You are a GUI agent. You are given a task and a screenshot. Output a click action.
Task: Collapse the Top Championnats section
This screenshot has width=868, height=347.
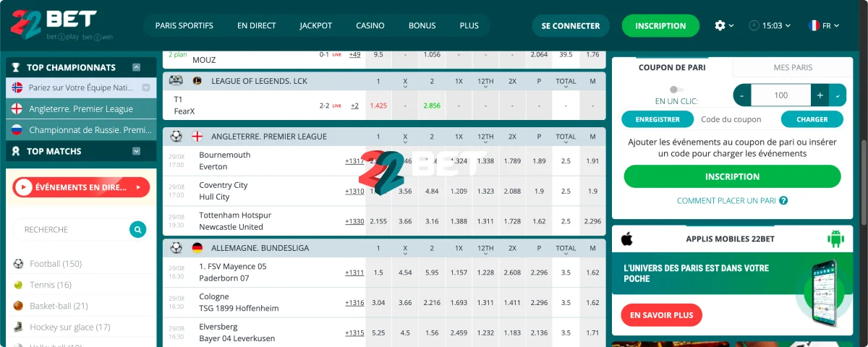click(136, 67)
